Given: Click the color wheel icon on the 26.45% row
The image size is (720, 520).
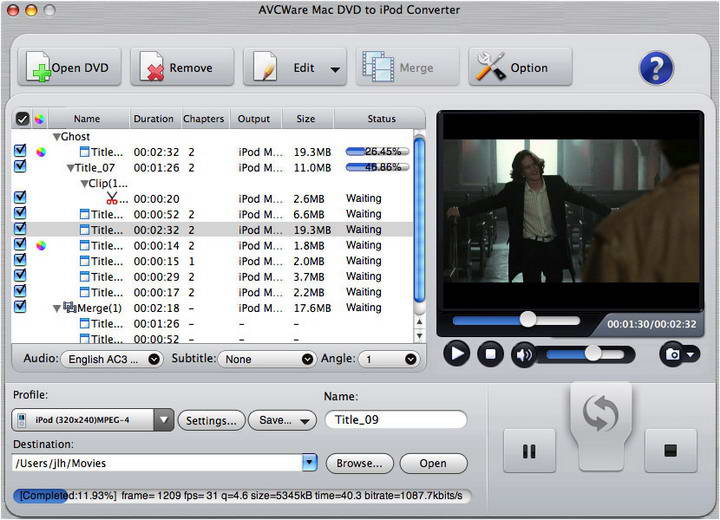Looking at the screenshot, I should click(x=41, y=152).
